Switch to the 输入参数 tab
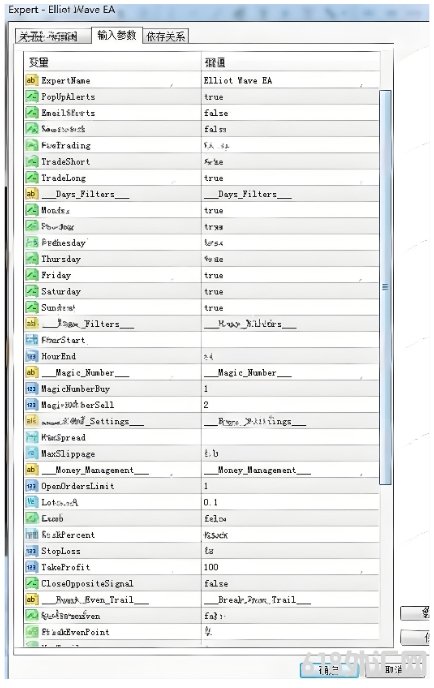This screenshot has width=434, height=688. (117, 35)
